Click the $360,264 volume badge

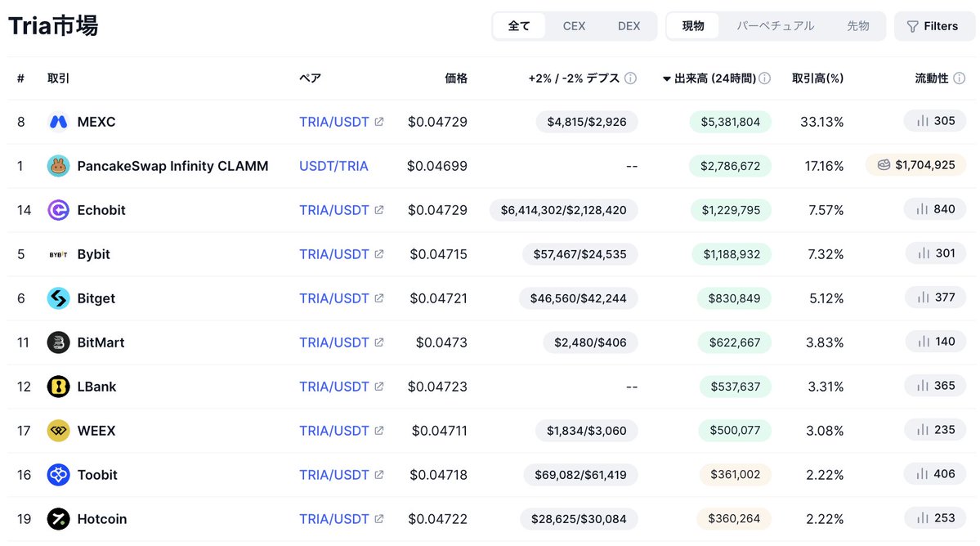(734, 518)
